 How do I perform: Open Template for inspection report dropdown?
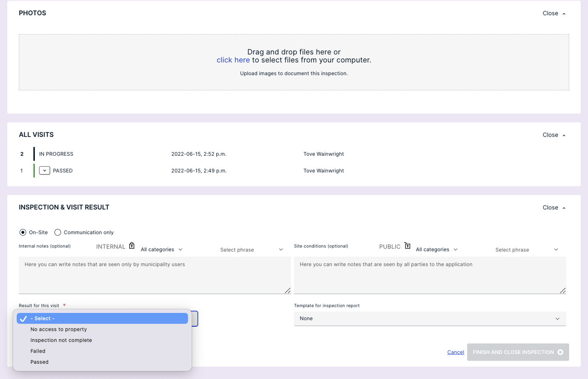pos(430,319)
